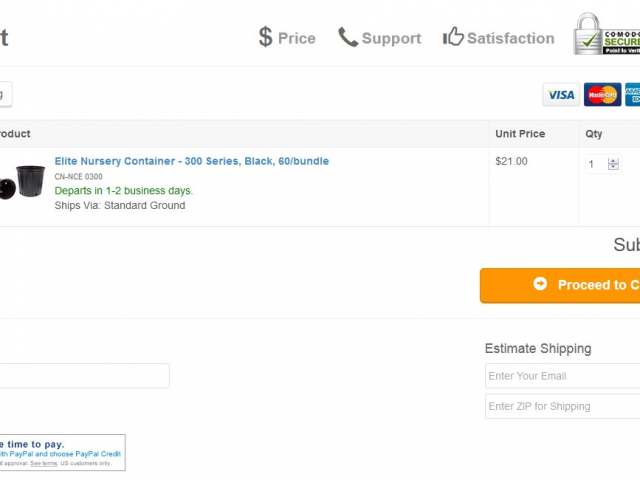640x480 pixels.
Task: Click the Visa card logo
Action: (561, 95)
